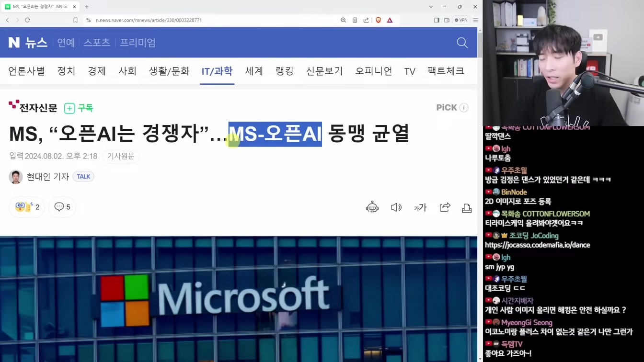Open reader mode icon in address bar

point(355,20)
